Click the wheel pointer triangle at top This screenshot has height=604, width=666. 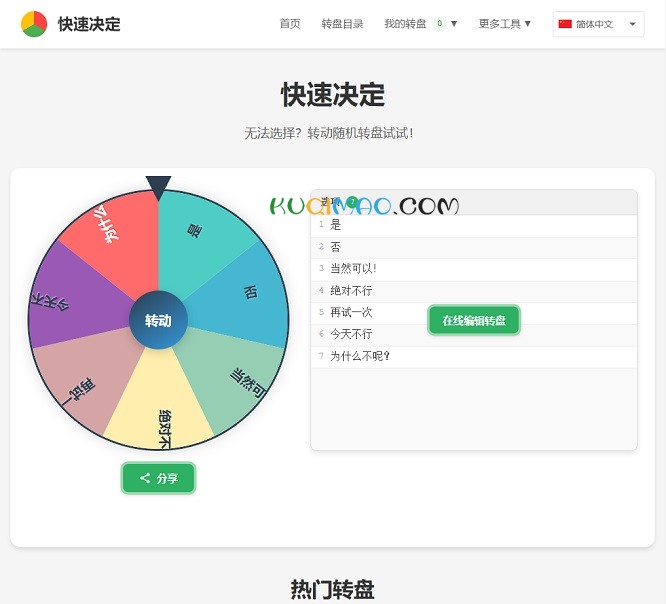click(x=158, y=188)
